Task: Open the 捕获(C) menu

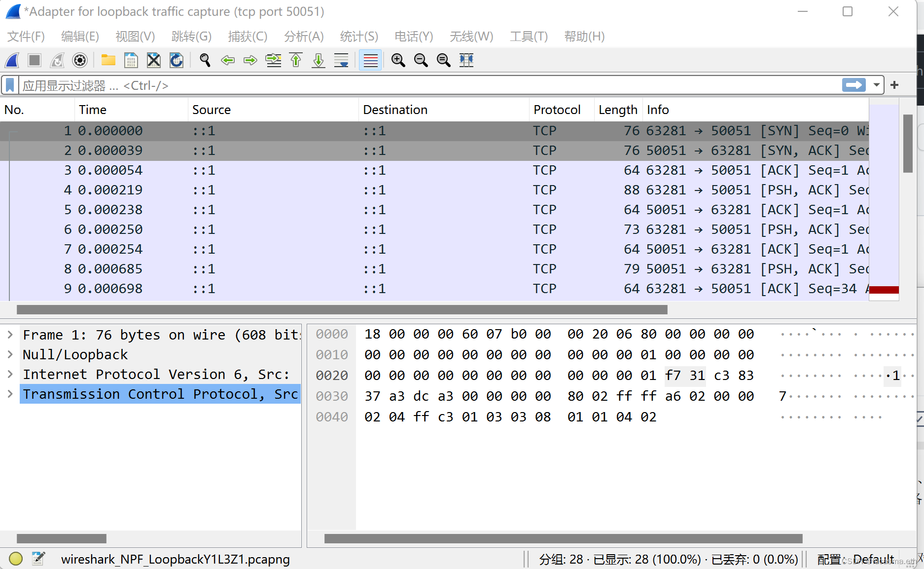Action: point(248,37)
